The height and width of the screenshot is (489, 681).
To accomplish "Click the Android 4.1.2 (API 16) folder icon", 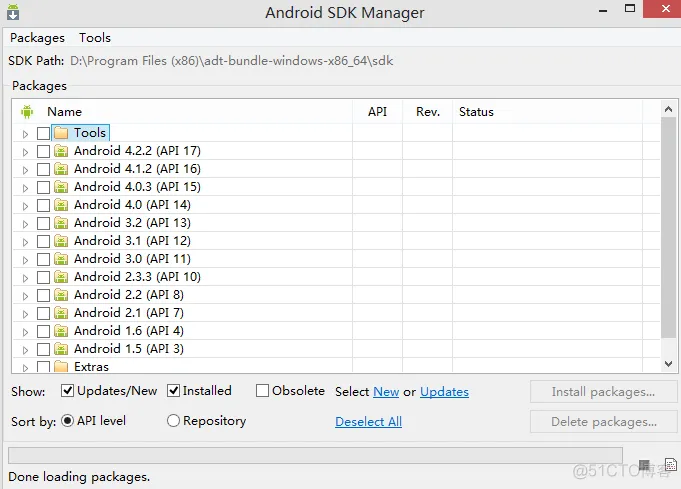I will tap(61, 169).
